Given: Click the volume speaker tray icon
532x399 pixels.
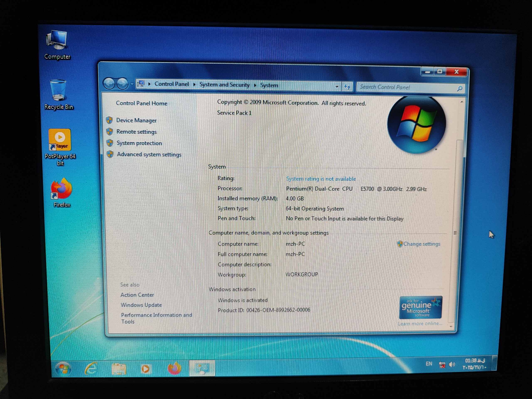Looking at the screenshot, I should (x=452, y=365).
